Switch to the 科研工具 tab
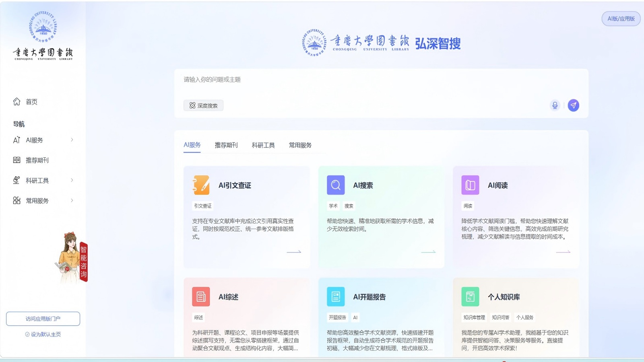The image size is (644, 362). click(263, 145)
